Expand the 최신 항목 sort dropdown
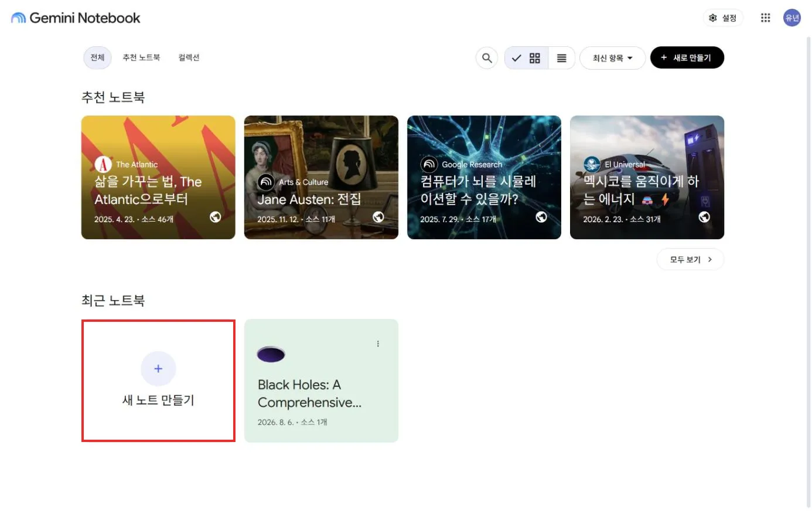Viewport: 812px width, 520px height. coord(612,58)
